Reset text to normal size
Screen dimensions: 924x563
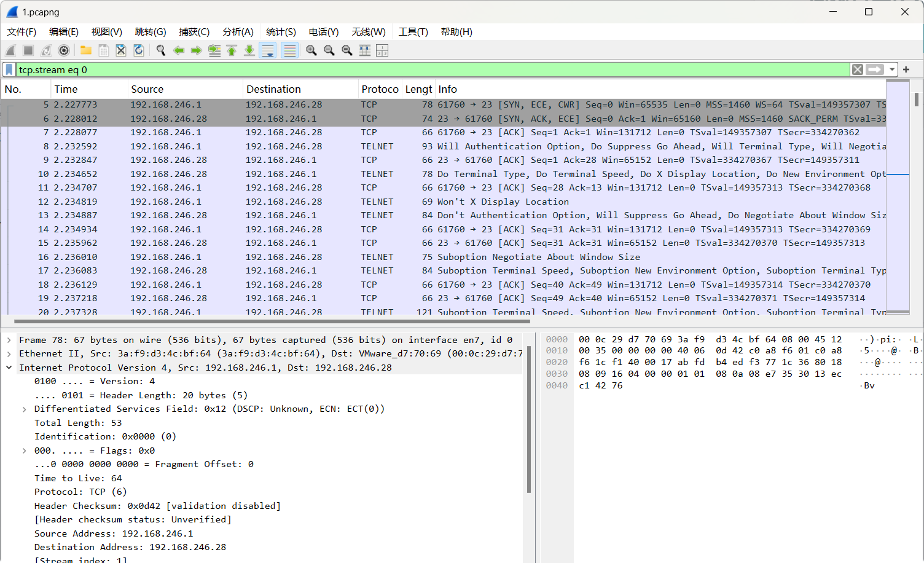pos(347,50)
